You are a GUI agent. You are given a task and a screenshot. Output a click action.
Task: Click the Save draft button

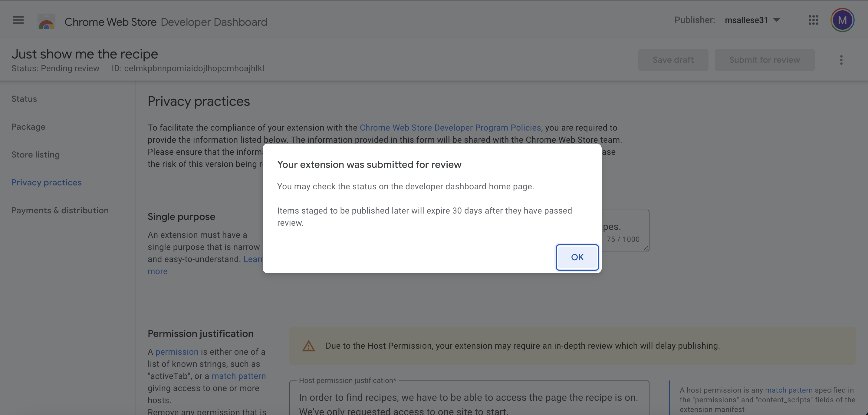click(672, 60)
